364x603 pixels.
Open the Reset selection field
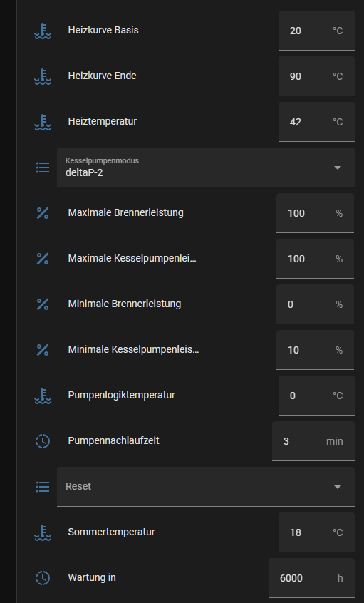click(206, 487)
